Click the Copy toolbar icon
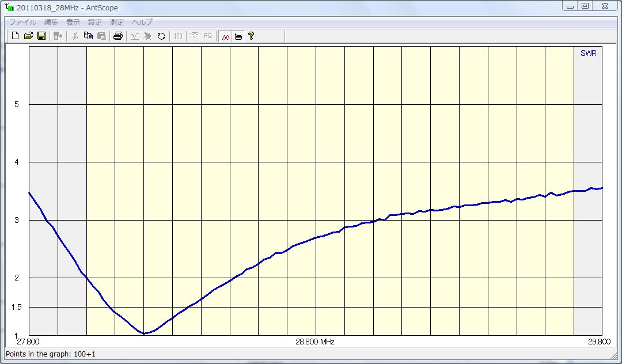The height and width of the screenshot is (364, 622). coord(88,36)
